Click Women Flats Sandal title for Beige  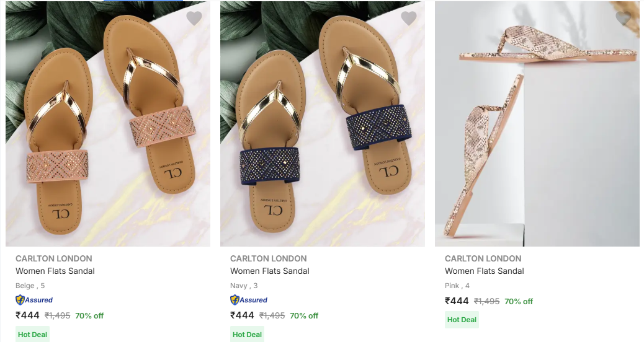click(55, 271)
